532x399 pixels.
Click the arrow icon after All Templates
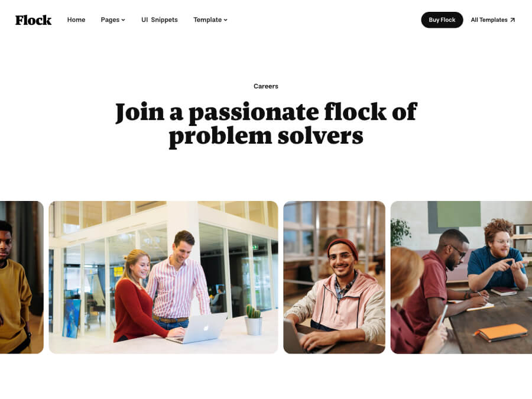pos(512,20)
